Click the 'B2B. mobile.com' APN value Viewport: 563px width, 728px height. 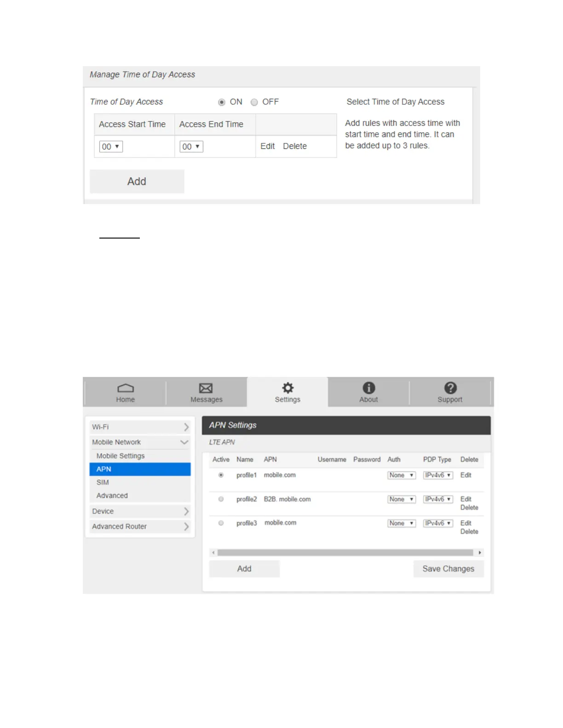287,499
